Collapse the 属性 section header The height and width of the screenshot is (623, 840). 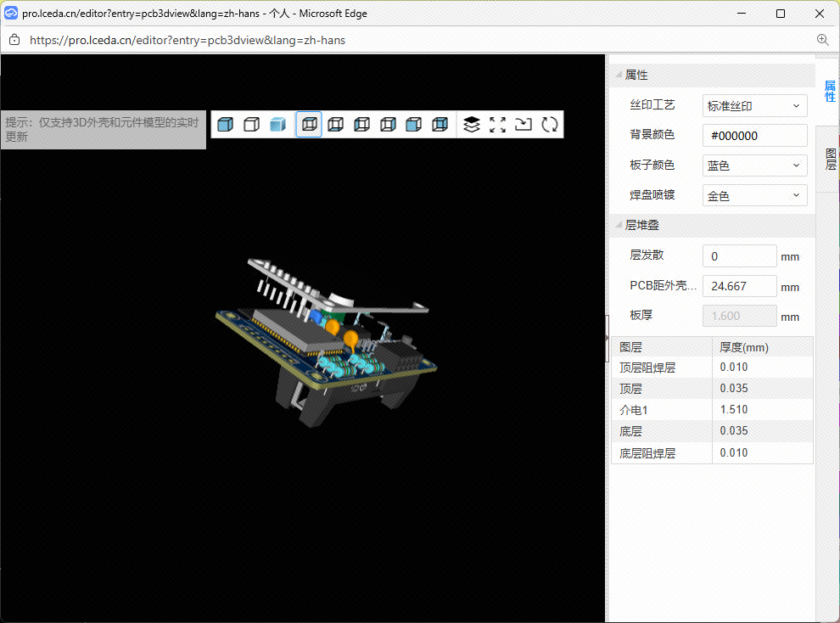[x=636, y=75]
